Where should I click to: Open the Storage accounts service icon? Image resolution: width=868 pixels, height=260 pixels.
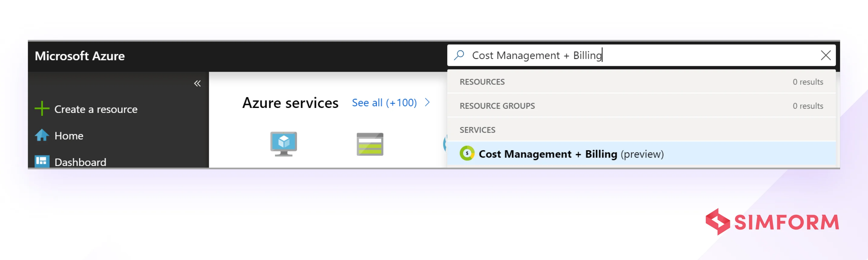point(370,144)
